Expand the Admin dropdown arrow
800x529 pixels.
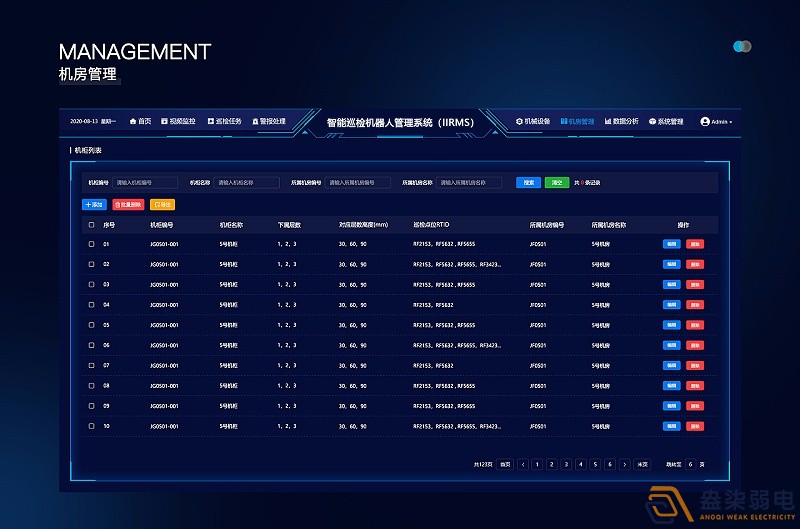pyautogui.click(x=731, y=122)
